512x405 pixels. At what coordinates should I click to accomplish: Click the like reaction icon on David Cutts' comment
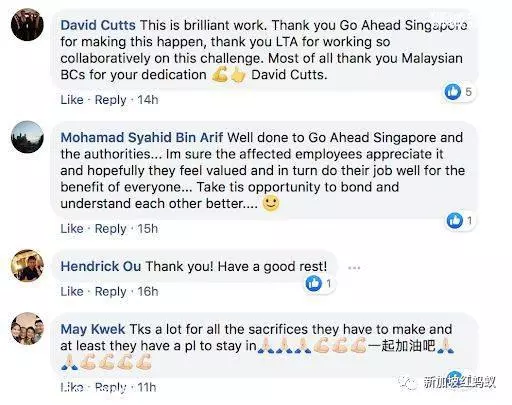click(453, 92)
